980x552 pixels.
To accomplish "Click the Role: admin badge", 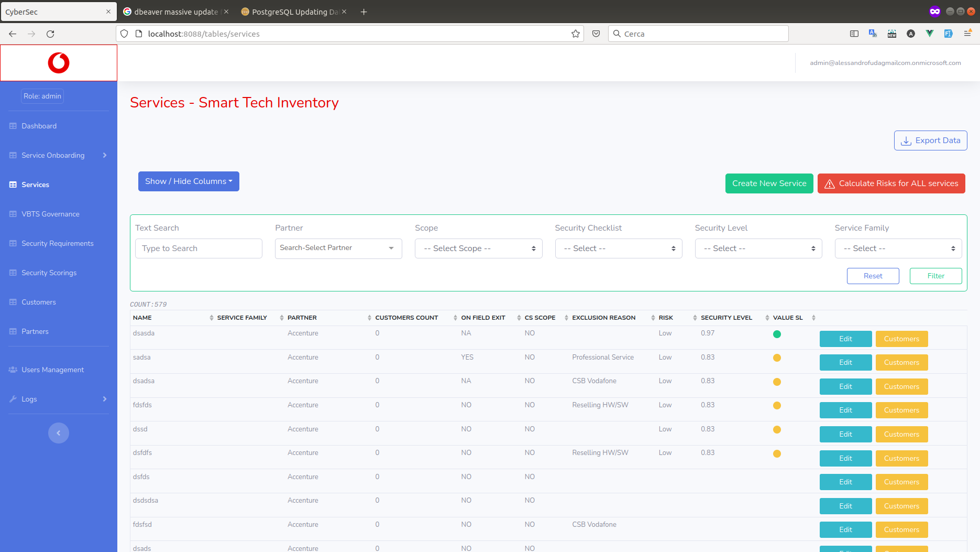I will coord(42,96).
